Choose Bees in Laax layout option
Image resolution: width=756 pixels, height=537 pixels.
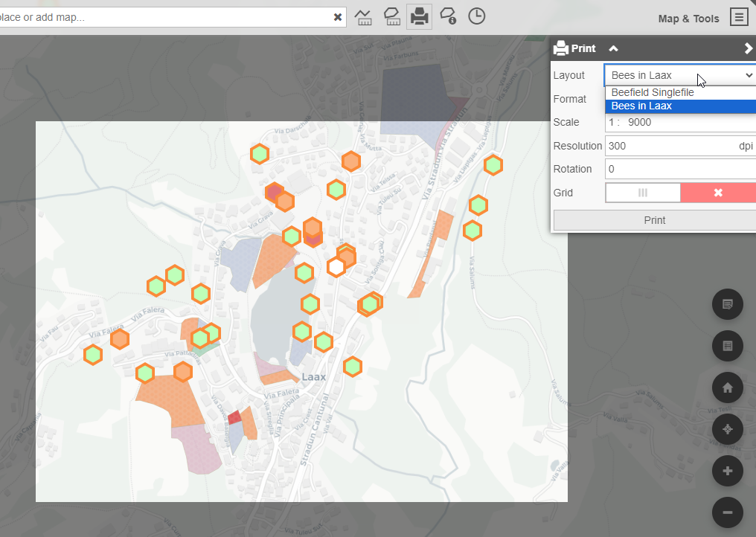click(x=641, y=106)
